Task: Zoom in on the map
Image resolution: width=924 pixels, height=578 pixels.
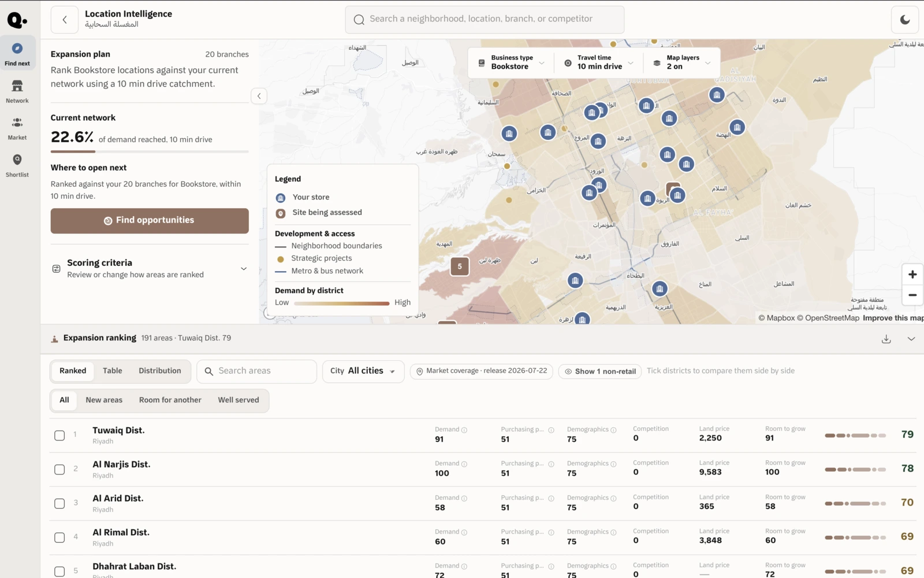Action: [912, 275]
